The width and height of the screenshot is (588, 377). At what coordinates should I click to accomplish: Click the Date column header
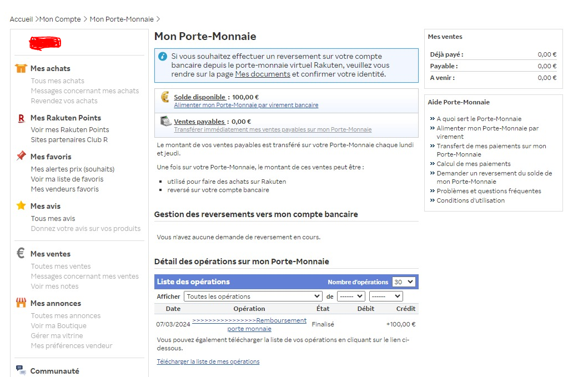[x=173, y=309]
